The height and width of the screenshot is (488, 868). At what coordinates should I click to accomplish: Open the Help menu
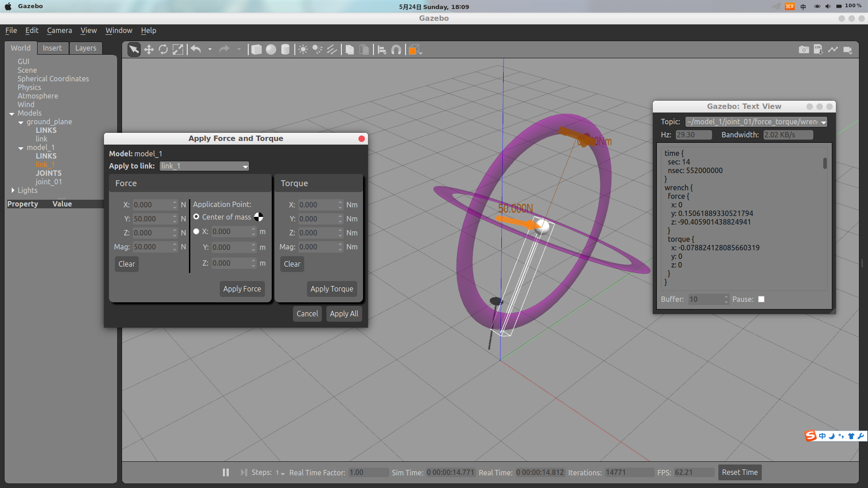148,30
